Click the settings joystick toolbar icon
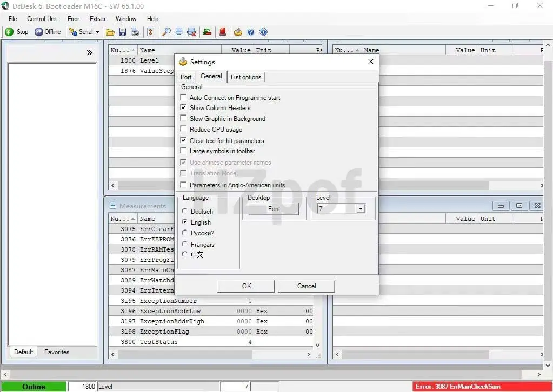This screenshot has height=392, width=553. click(x=238, y=32)
